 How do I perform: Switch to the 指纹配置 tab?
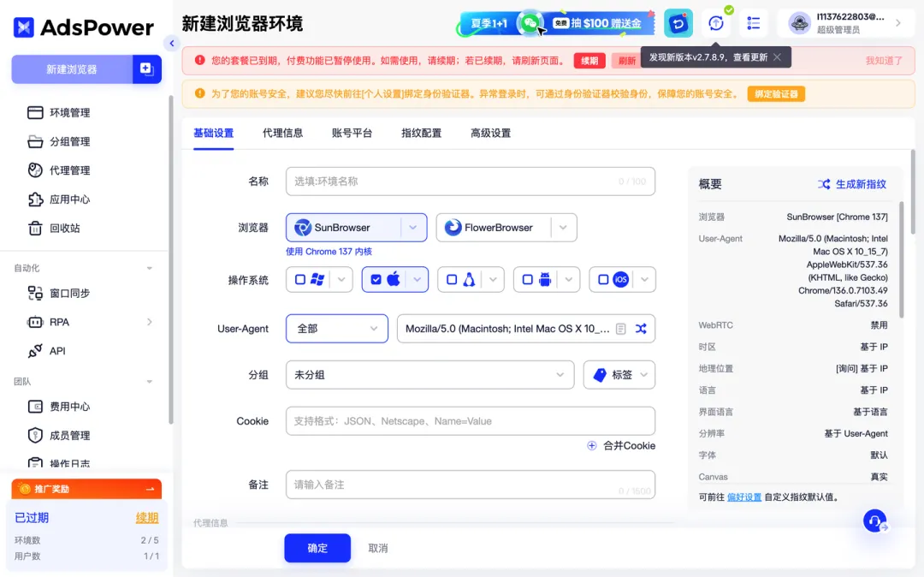tap(421, 133)
